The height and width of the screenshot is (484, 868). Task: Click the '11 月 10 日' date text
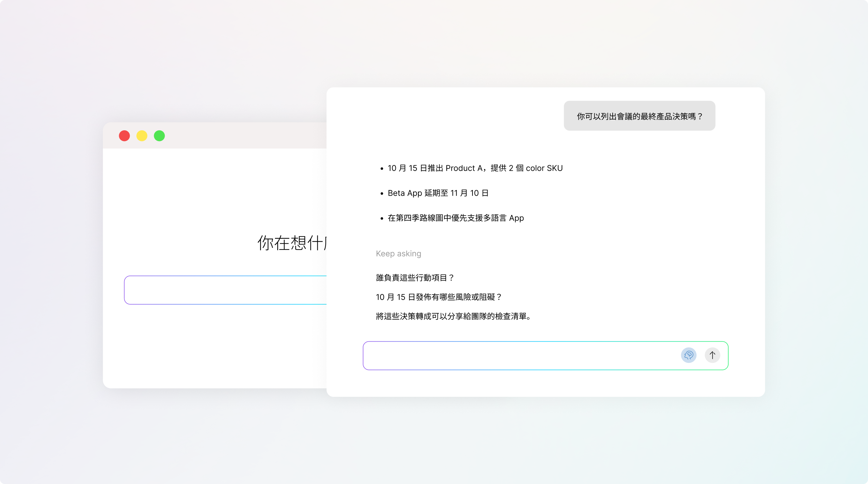pyautogui.click(x=469, y=193)
